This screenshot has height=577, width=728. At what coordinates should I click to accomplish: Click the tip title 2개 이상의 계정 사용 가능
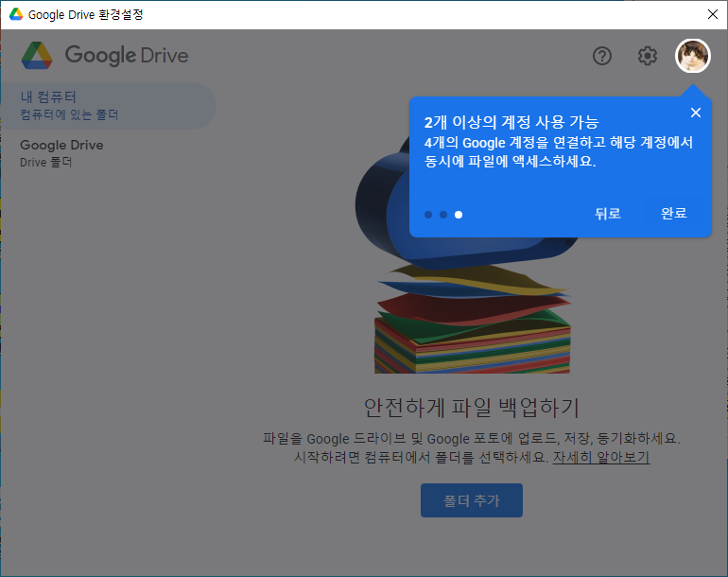pyautogui.click(x=511, y=122)
